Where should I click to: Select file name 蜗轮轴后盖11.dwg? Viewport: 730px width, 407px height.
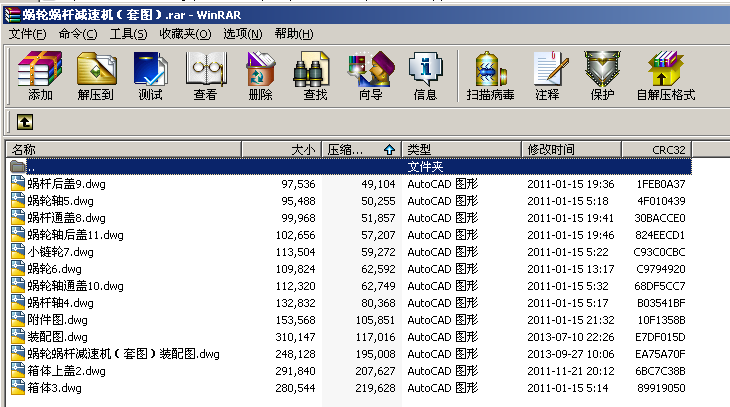[x=75, y=235]
